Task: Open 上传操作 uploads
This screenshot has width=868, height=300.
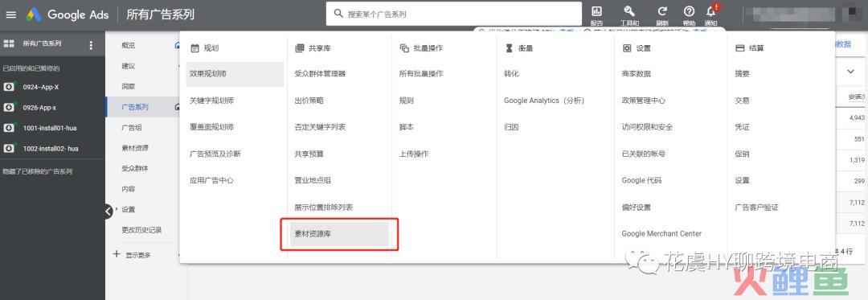Action: pyautogui.click(x=414, y=154)
